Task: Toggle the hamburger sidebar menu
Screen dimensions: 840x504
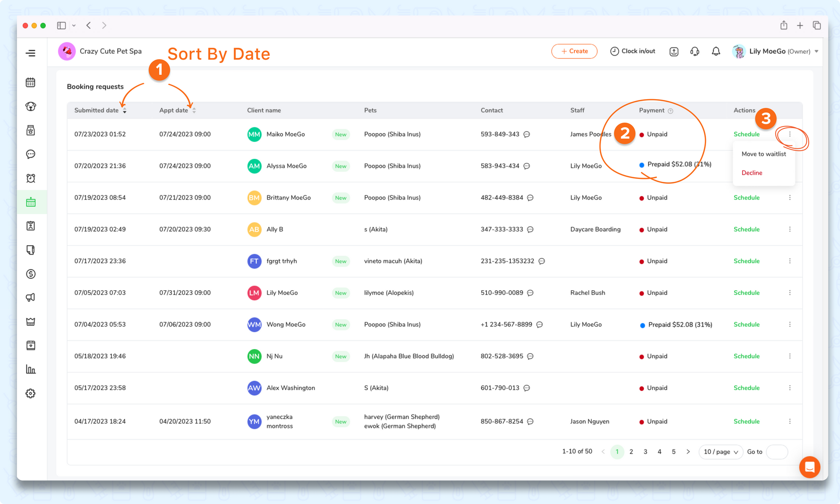Action: (x=30, y=53)
